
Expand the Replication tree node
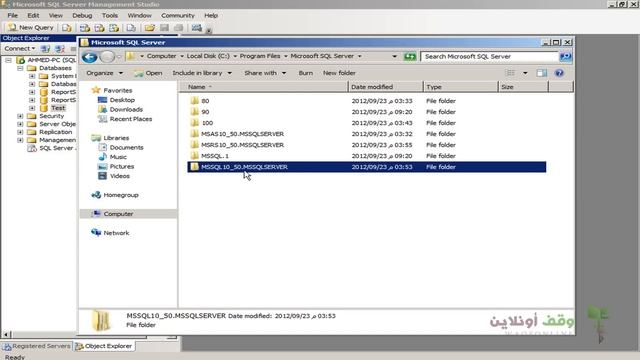tap(20, 132)
